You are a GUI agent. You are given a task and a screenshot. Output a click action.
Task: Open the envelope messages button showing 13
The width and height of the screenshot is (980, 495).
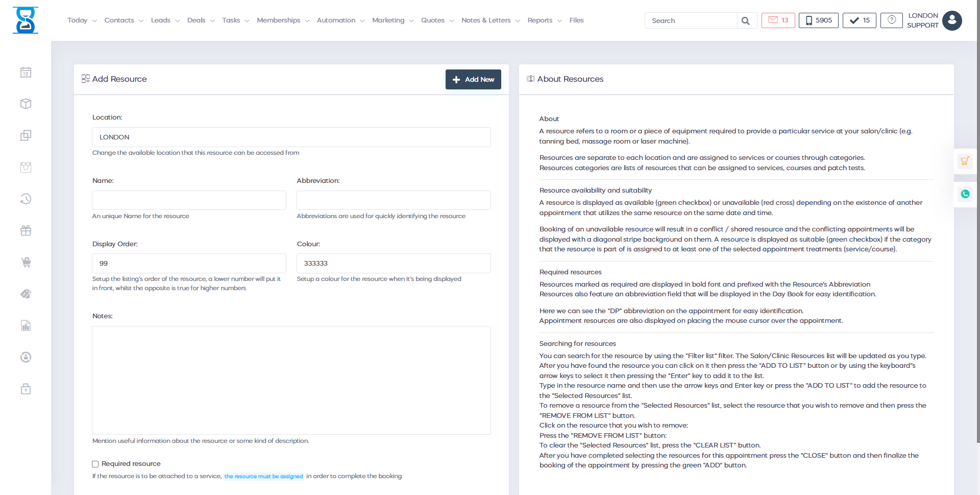coord(778,20)
